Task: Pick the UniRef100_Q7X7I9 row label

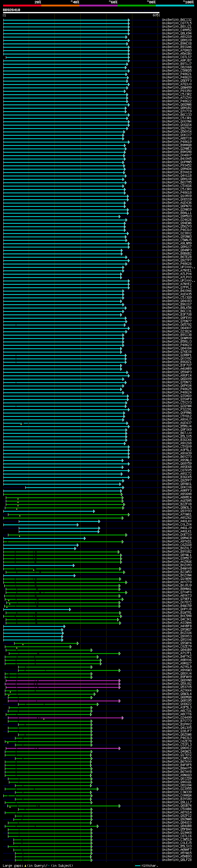Action: (177, 111)
